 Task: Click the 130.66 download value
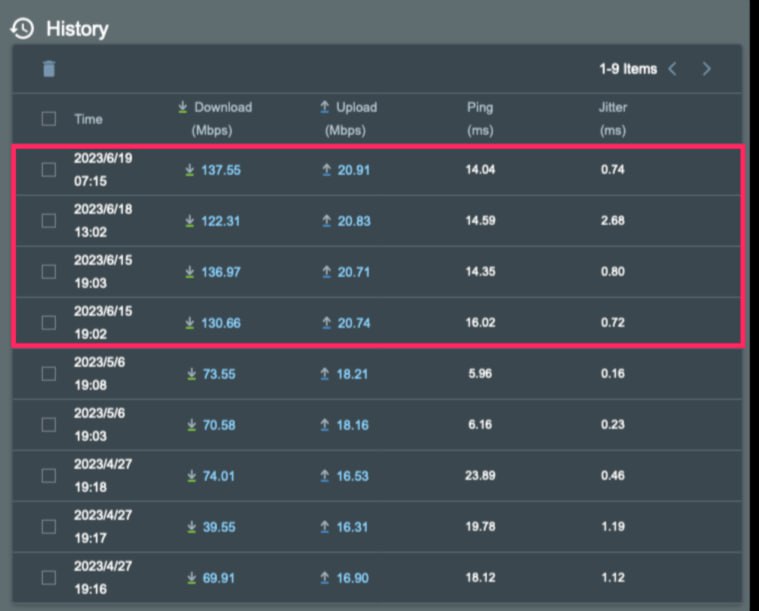pyautogui.click(x=221, y=323)
